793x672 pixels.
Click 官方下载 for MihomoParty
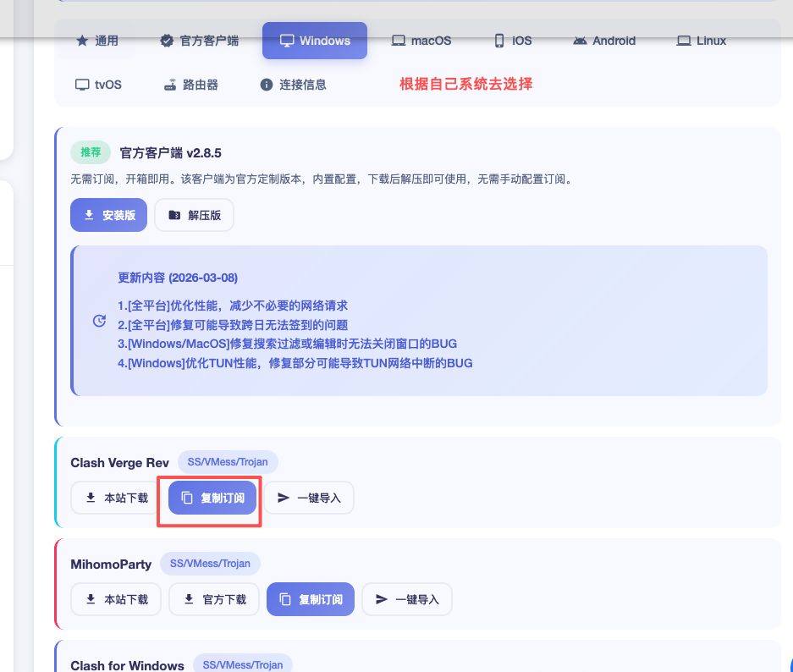(215, 599)
